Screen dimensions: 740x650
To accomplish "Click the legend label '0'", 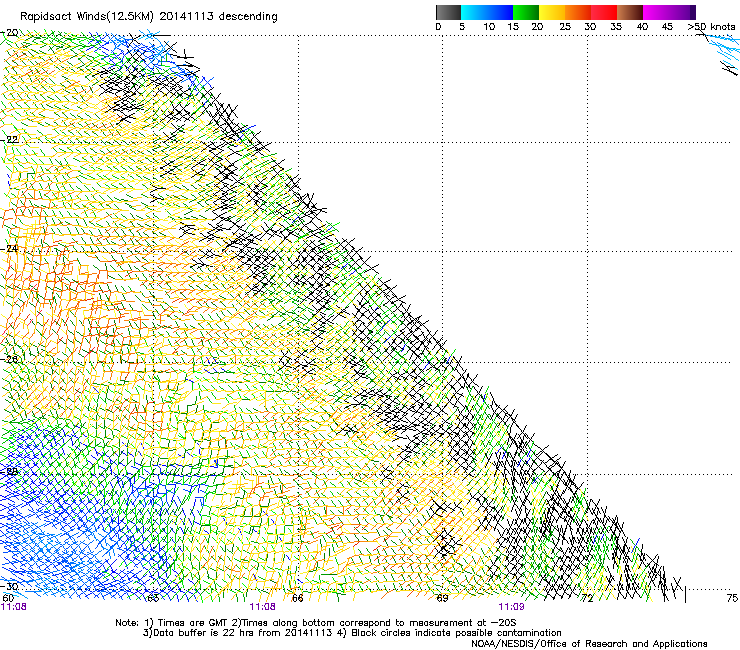I will pyautogui.click(x=438, y=27).
